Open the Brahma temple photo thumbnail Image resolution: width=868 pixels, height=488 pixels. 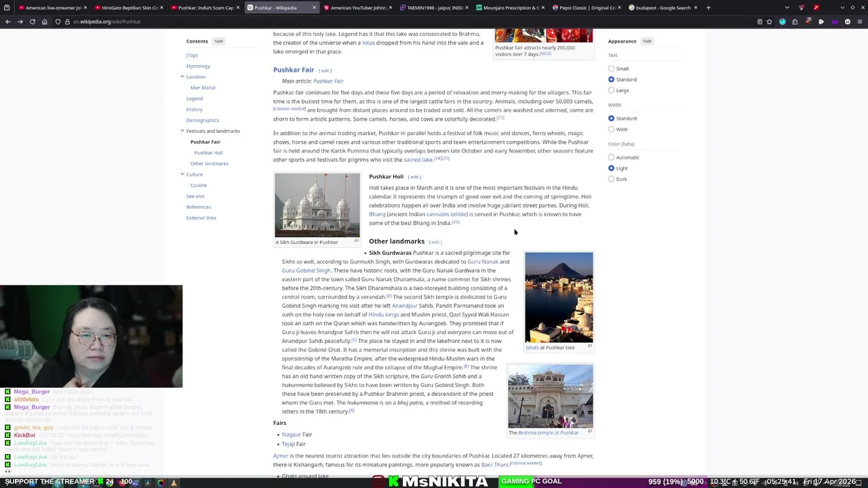(551, 396)
